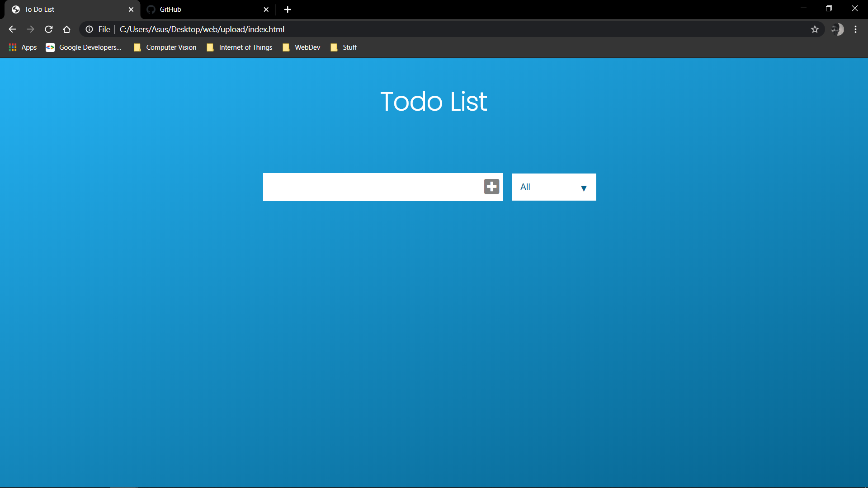View site information icon

90,29
